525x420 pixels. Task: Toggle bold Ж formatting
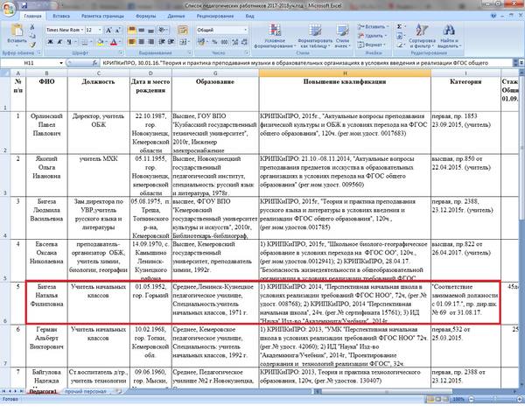tap(50, 42)
